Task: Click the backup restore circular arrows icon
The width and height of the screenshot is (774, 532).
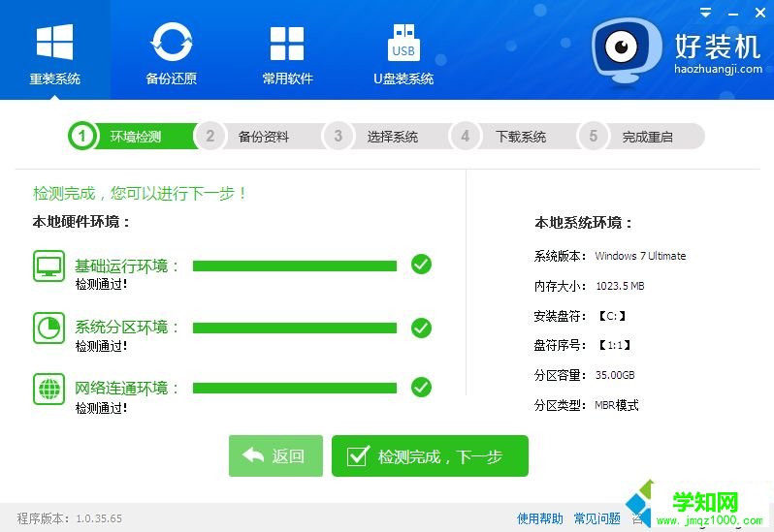Action: [x=172, y=43]
